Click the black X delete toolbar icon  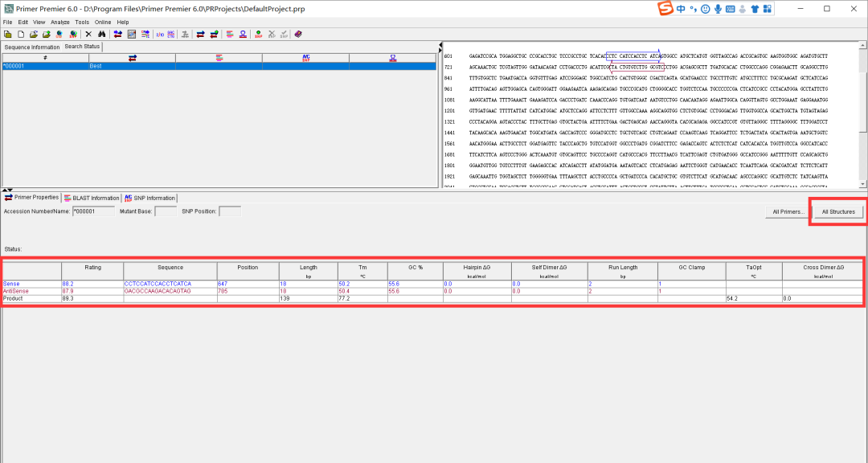[88, 35]
